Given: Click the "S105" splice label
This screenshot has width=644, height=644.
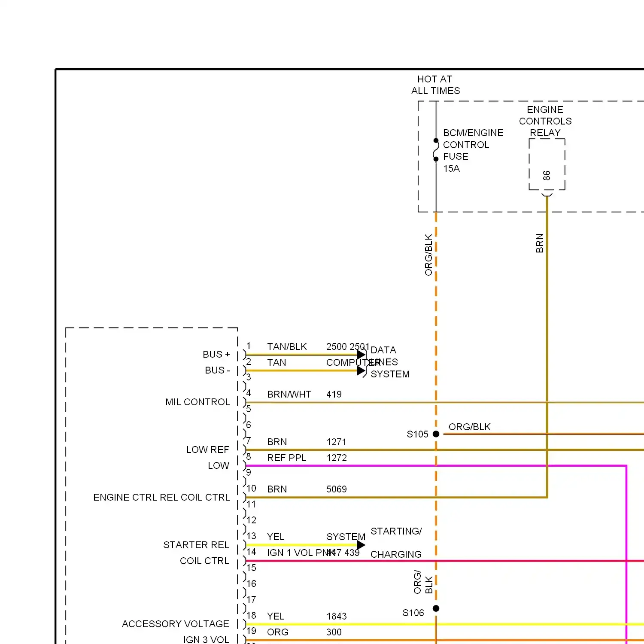Looking at the screenshot, I should (x=417, y=434).
